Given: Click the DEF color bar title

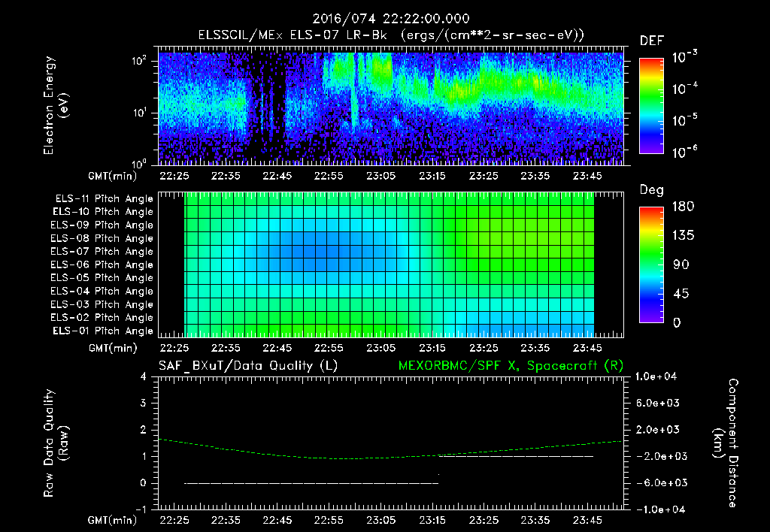Looking at the screenshot, I should 652,41.
